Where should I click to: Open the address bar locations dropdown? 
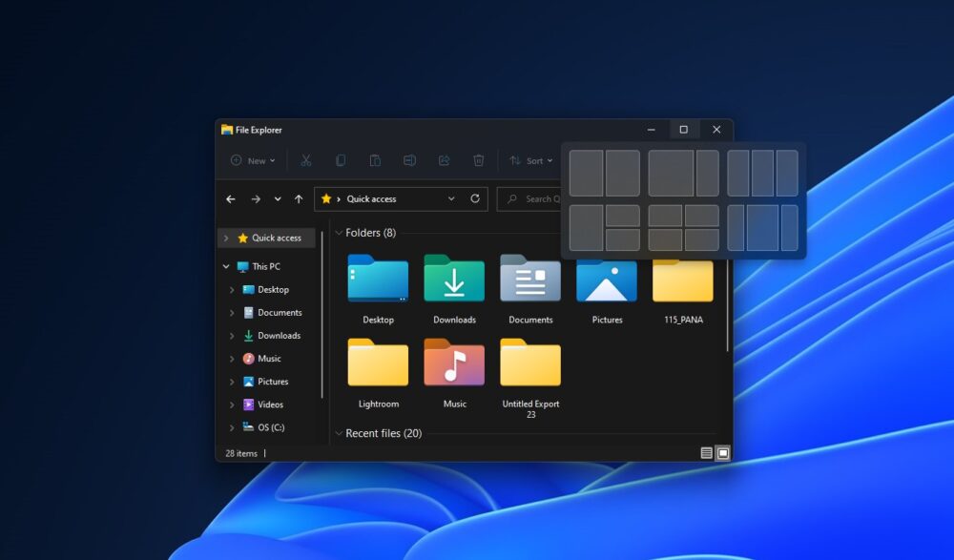click(x=452, y=198)
